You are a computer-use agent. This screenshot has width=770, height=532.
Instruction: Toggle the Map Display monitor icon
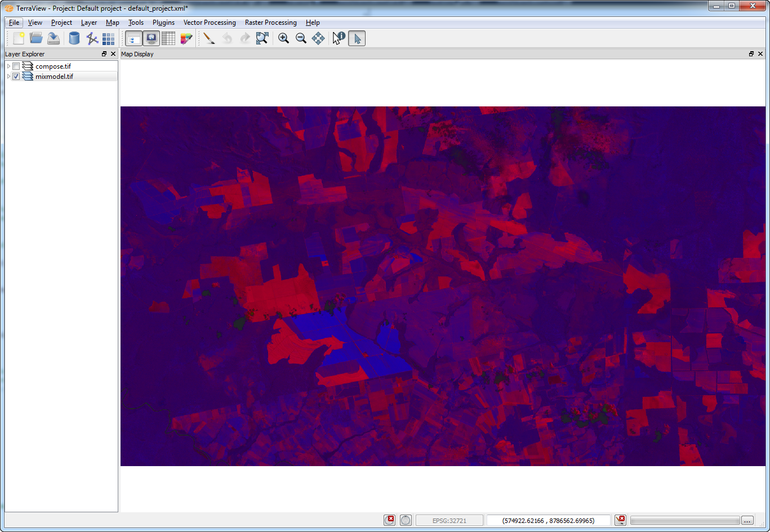(x=151, y=38)
